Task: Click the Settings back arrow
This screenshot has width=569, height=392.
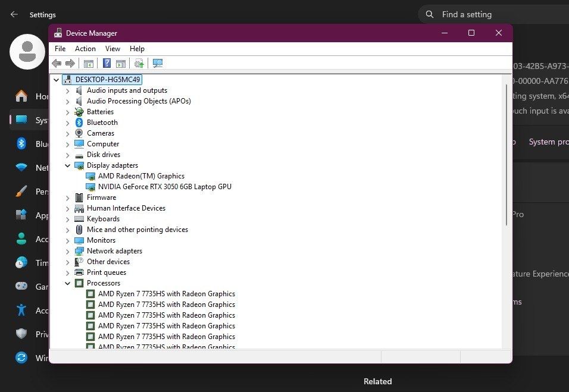Action: click(x=14, y=14)
